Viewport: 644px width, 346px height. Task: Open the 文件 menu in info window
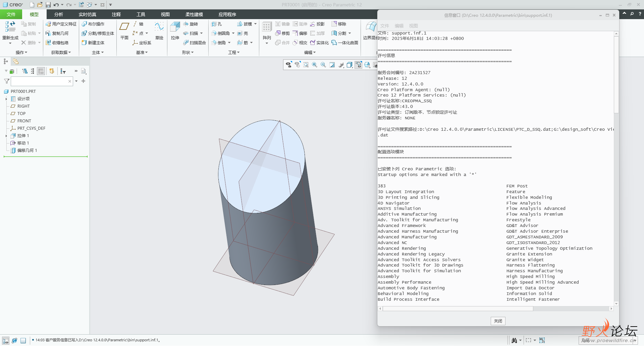384,26
